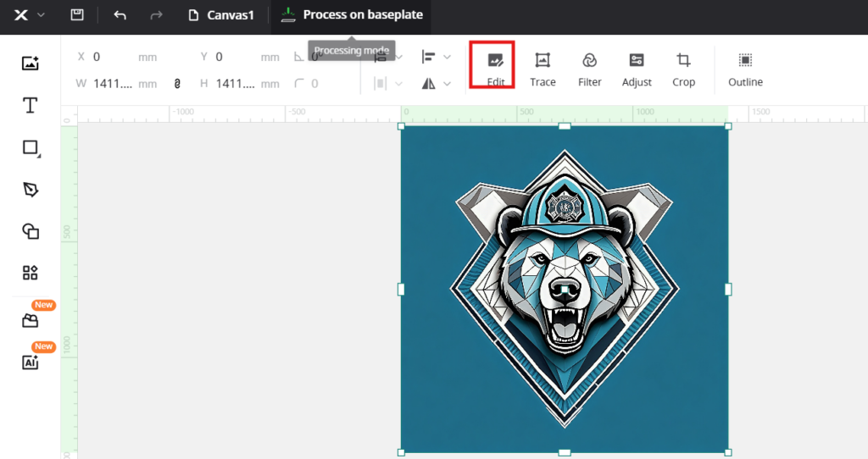
Task: Click the right-middle selection handle of image
Action: 728,290
